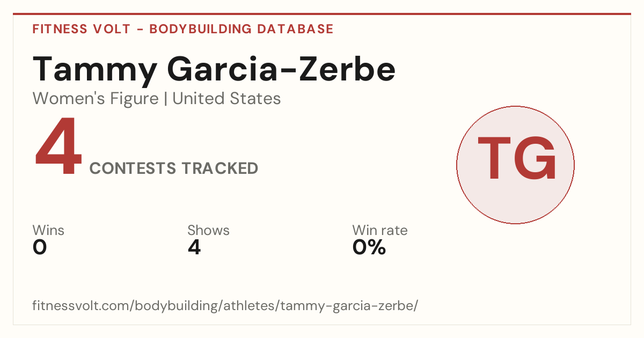This screenshot has width=644, height=338.
Task: Click the Contests Tracked label
Action: (x=174, y=168)
